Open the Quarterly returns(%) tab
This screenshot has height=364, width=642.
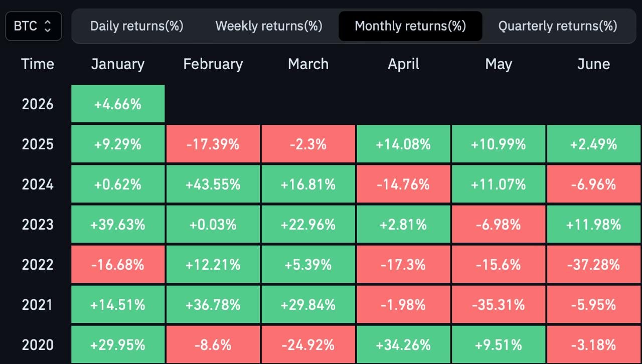click(x=557, y=26)
